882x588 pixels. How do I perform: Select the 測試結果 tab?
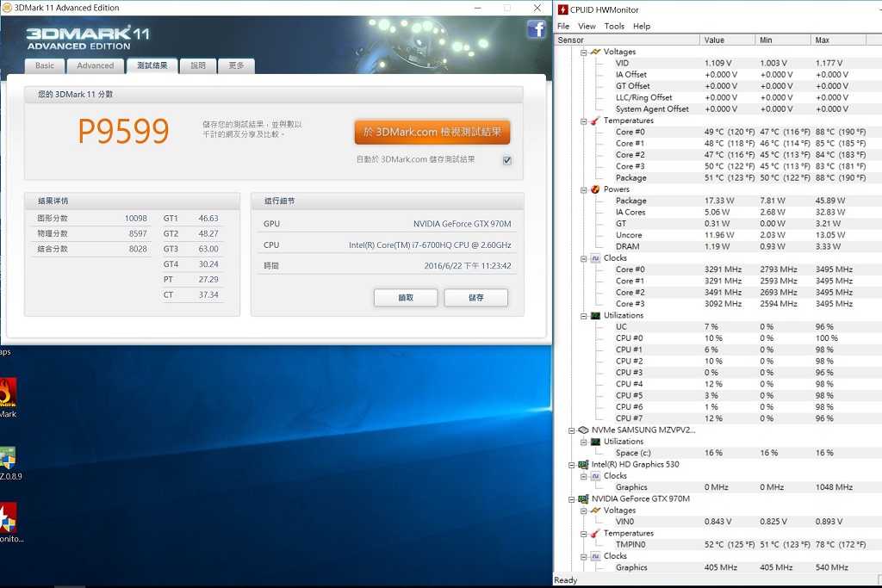[152, 65]
